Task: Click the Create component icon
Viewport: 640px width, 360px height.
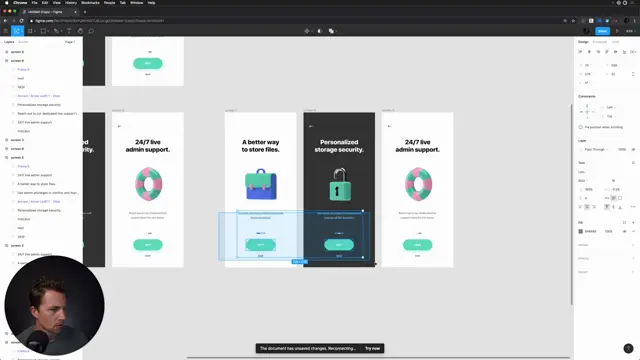Action: click(307, 31)
